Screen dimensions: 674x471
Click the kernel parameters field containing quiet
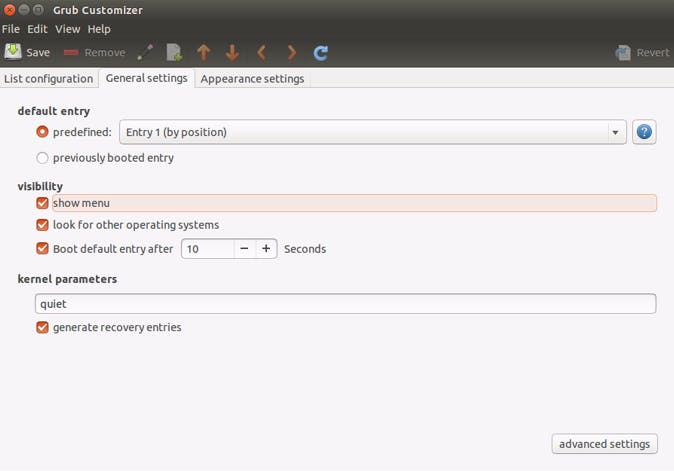tap(346, 304)
